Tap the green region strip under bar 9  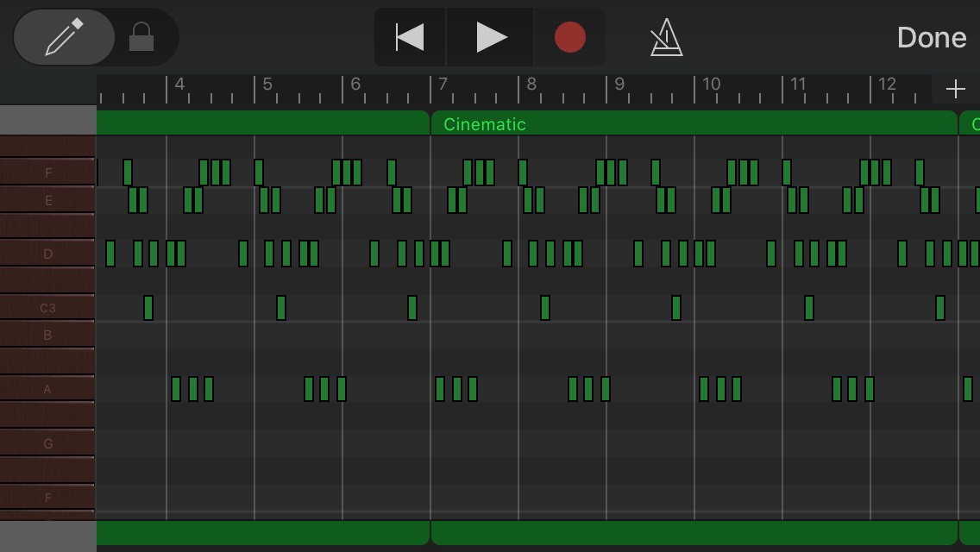pyautogui.click(x=694, y=533)
